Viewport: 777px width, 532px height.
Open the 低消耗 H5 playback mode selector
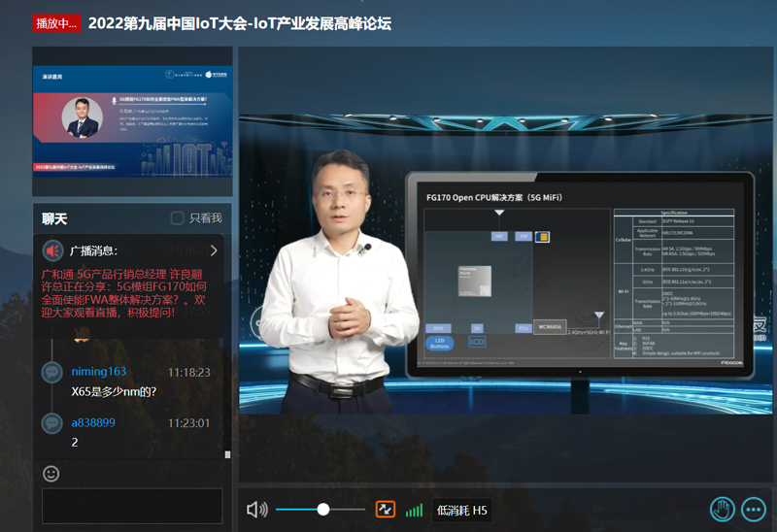[462, 510]
